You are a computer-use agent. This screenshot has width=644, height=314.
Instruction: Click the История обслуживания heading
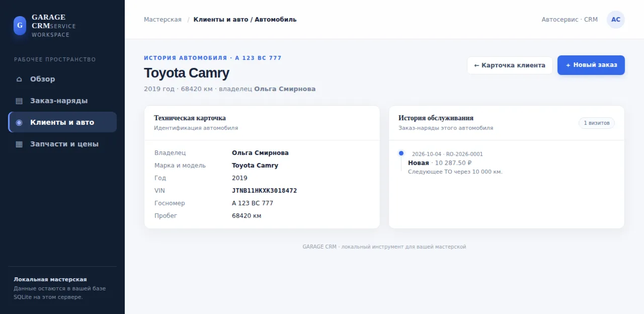pyautogui.click(x=436, y=118)
